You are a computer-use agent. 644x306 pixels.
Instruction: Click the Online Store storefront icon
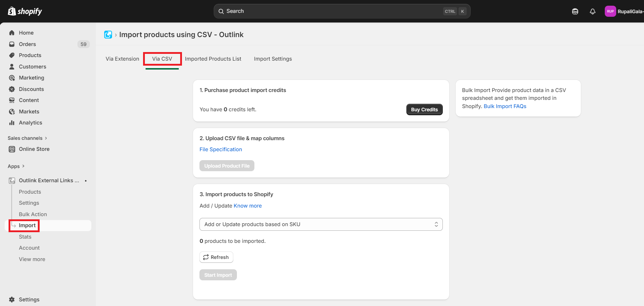coord(12,149)
